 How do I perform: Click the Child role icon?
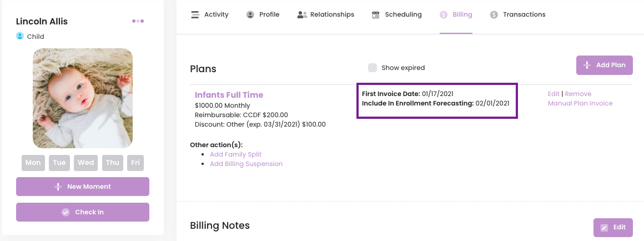pos(20,36)
